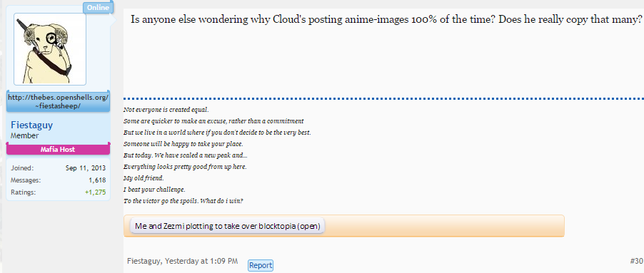Open Fiestaguy author link in post footer

[145, 261]
